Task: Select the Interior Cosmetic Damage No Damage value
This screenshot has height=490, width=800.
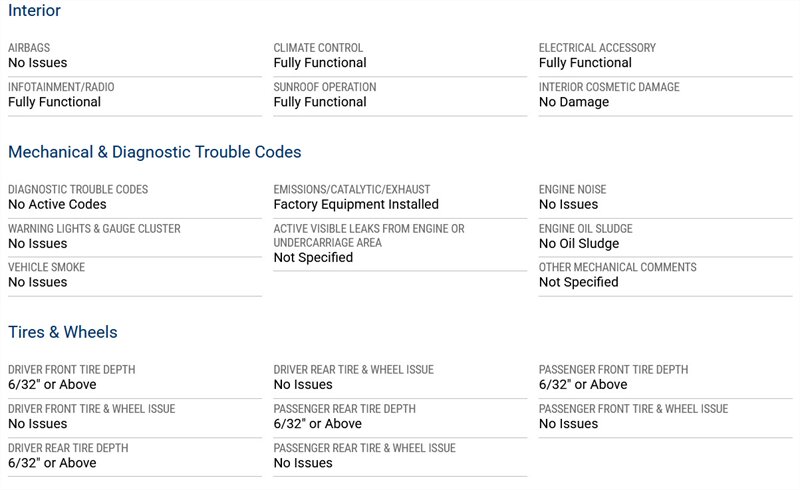Action: (572, 102)
